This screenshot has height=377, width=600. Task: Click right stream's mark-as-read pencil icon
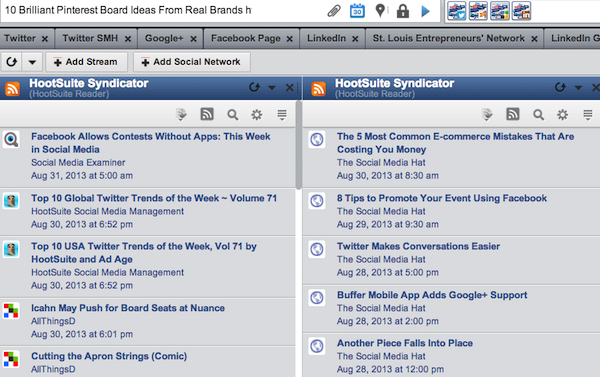pyautogui.click(x=487, y=114)
